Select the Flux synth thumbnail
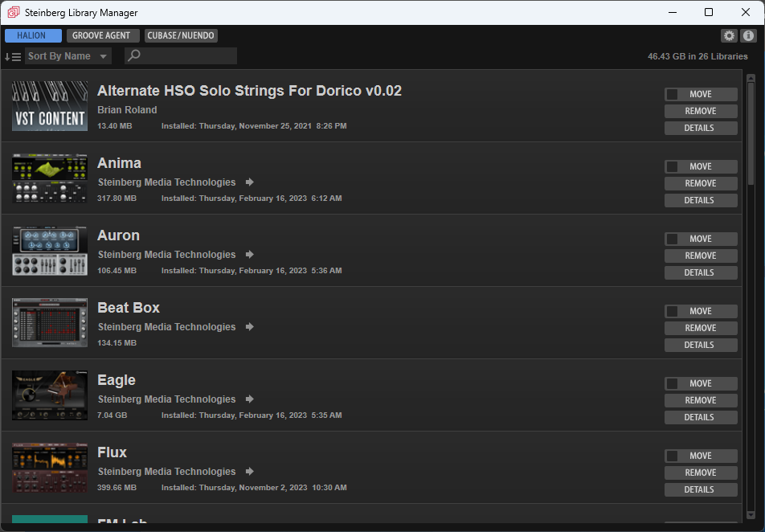 tap(50, 467)
